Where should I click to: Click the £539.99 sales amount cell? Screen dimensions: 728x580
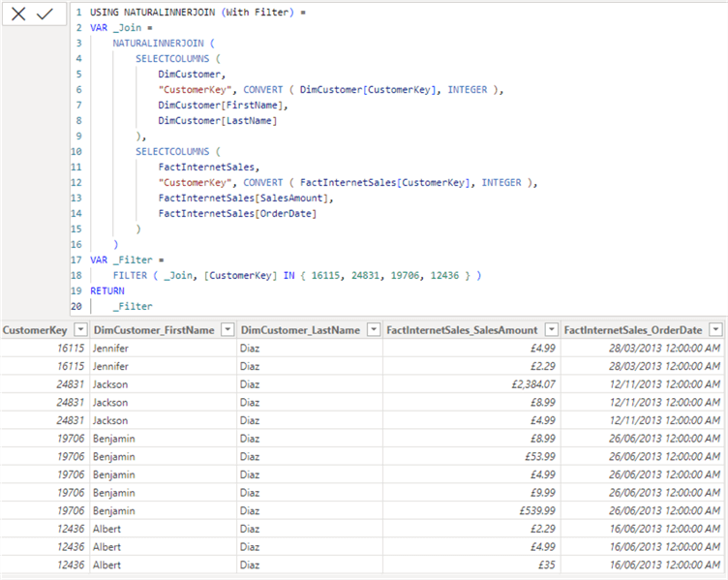point(471,511)
